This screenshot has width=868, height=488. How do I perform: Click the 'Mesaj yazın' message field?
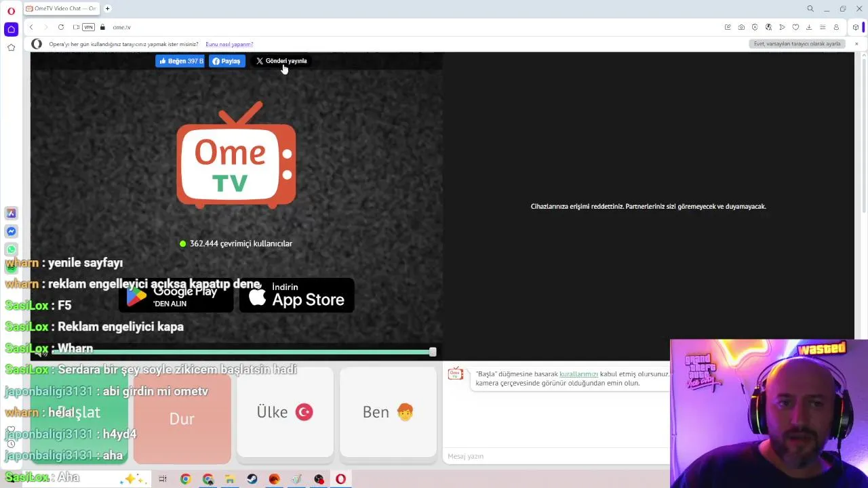[x=556, y=456]
